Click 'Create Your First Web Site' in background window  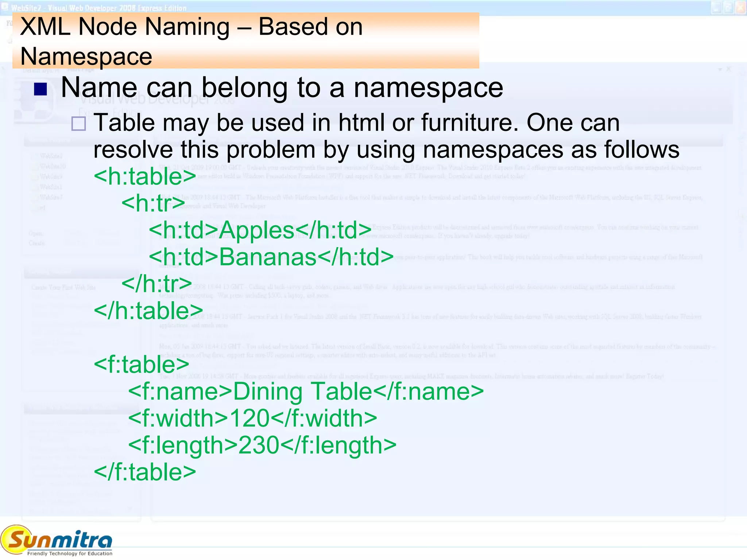click(x=63, y=288)
